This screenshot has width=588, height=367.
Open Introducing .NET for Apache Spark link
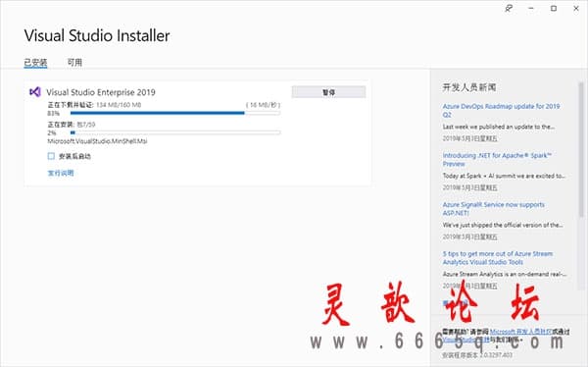coord(497,160)
